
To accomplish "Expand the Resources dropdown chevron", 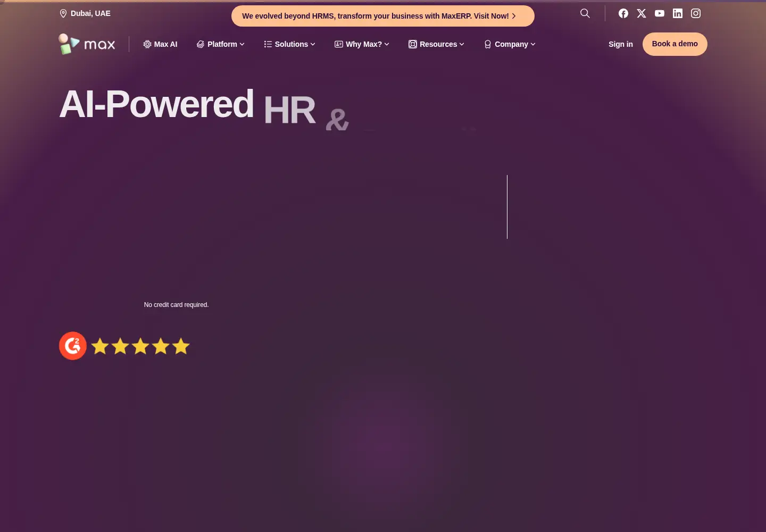I will coord(462,44).
